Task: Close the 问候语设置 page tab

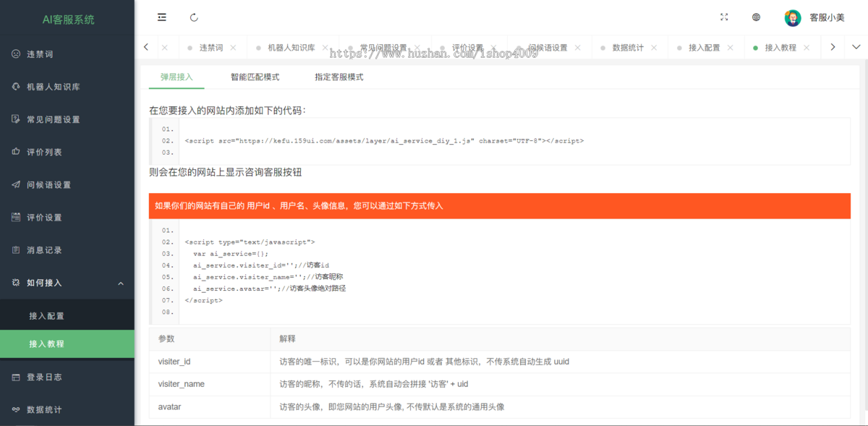Action: pyautogui.click(x=578, y=48)
